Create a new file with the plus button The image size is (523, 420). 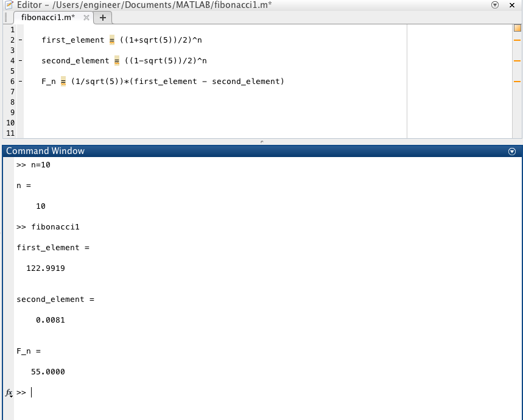click(102, 18)
